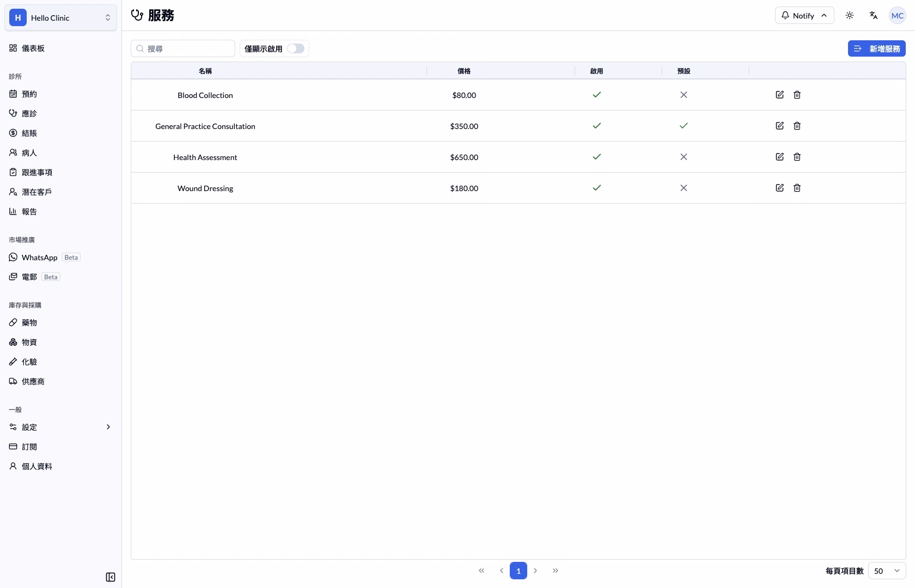Collapse the sidebar panel icon
This screenshot has width=915, height=588.
111,577
